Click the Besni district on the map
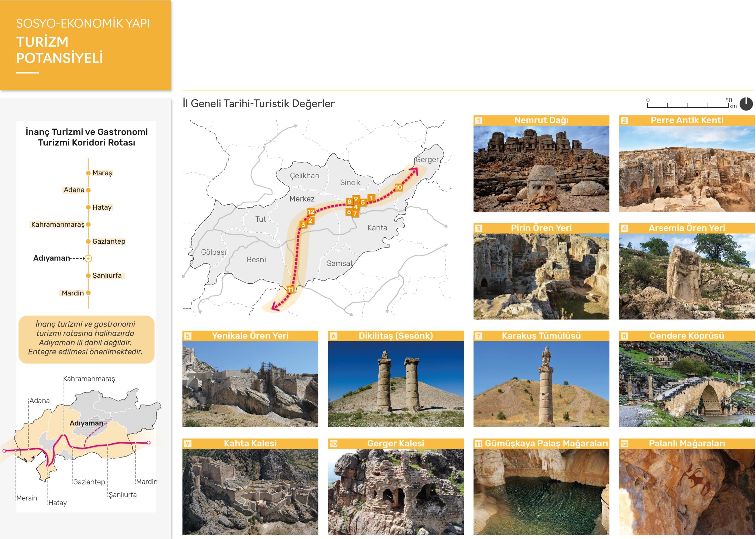 [256, 259]
